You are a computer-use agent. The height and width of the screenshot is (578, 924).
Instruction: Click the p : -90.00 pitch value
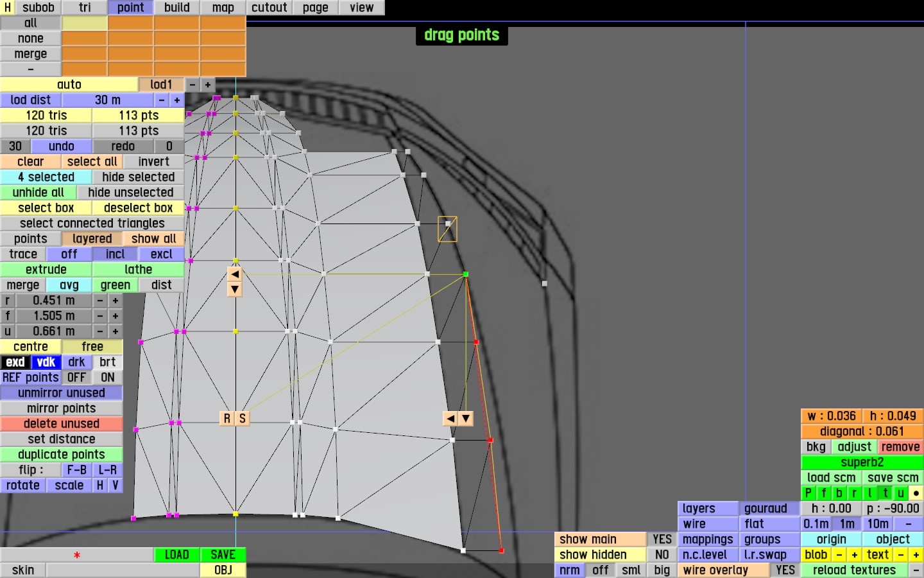893,509
